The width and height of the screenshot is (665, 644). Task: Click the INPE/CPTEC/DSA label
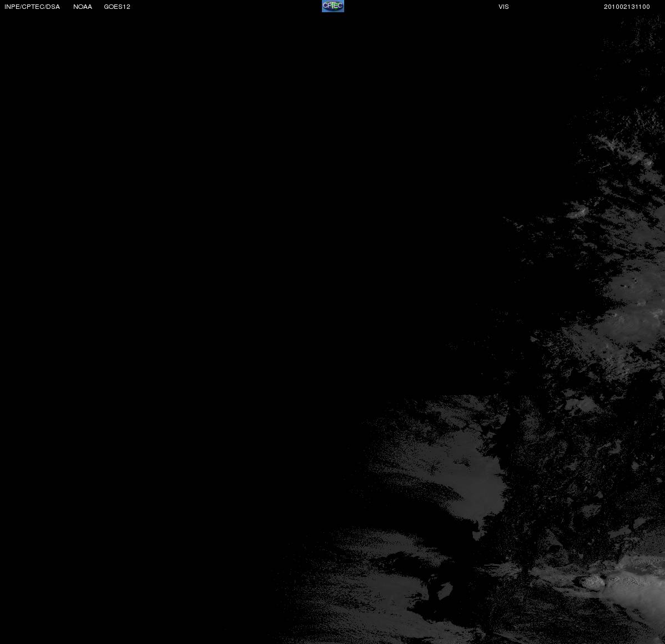pyautogui.click(x=32, y=7)
